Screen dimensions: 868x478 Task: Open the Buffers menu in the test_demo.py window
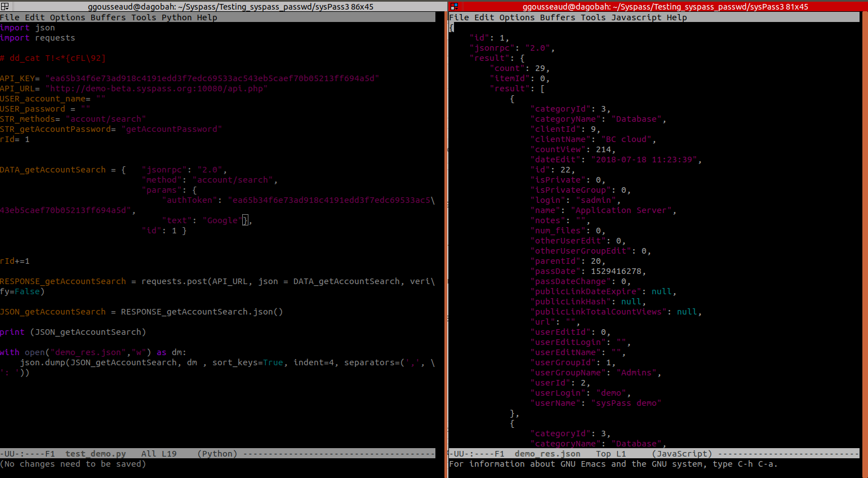tap(108, 17)
